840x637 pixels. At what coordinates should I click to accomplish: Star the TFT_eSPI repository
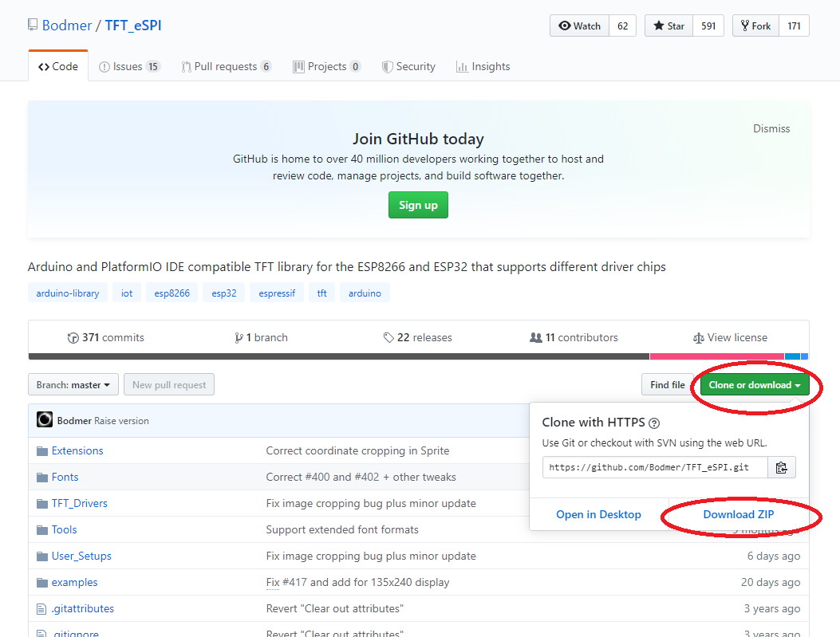point(669,26)
